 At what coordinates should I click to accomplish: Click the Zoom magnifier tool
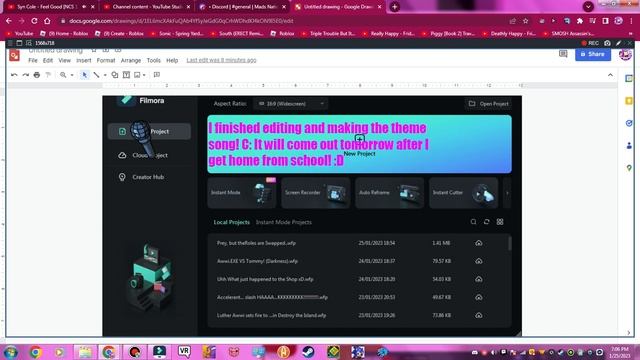[x=63, y=75]
